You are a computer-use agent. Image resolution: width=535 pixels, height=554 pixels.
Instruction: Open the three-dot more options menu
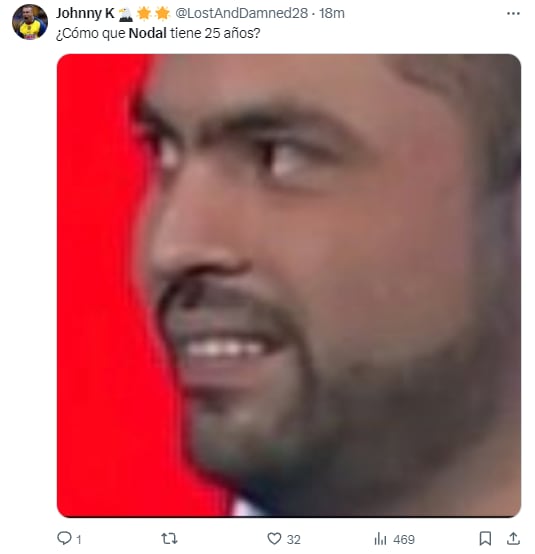[x=513, y=13]
